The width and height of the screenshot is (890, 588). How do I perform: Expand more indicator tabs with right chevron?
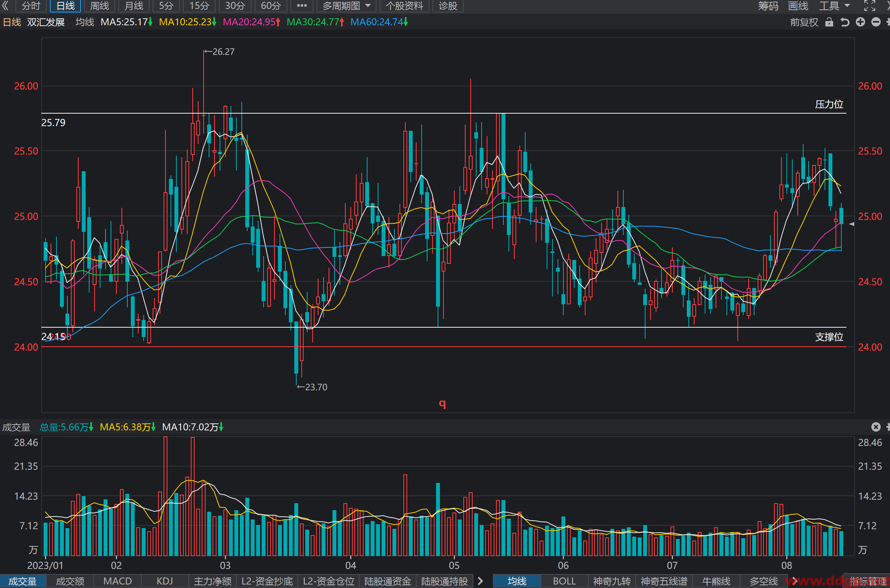(x=480, y=581)
